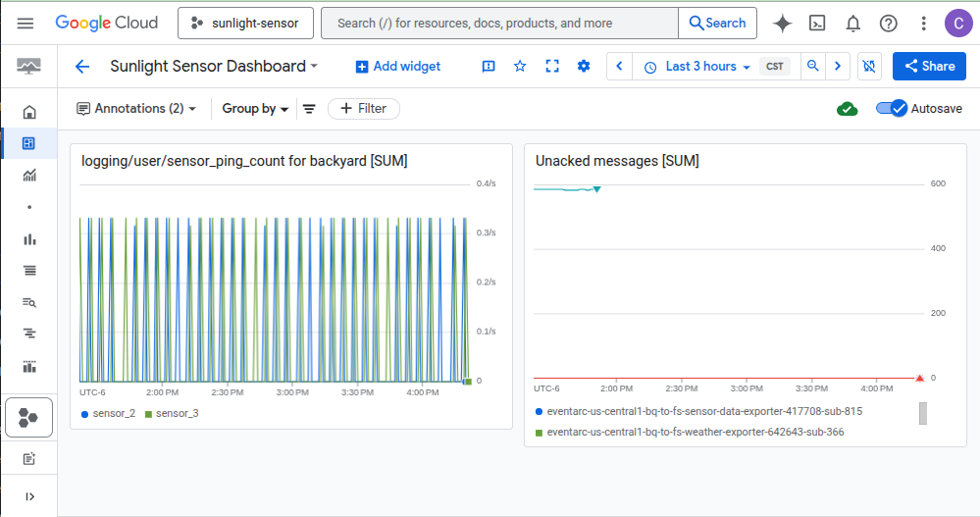Toggle the Autosave switch

point(892,108)
